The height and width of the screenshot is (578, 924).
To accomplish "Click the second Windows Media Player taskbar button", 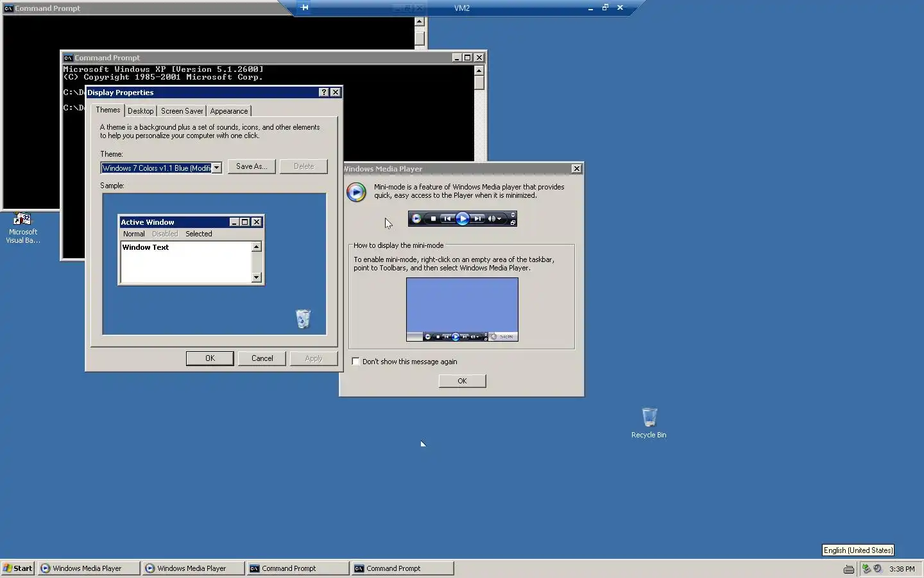I will coord(193,568).
